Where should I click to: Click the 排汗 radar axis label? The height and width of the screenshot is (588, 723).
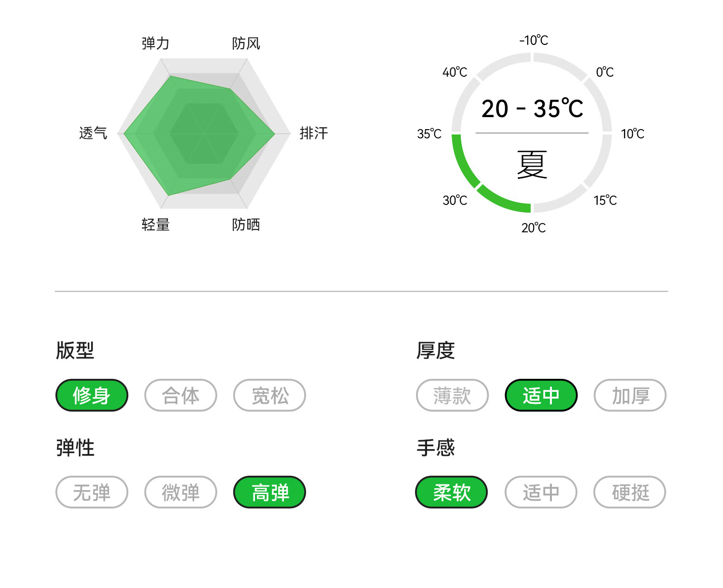click(314, 133)
